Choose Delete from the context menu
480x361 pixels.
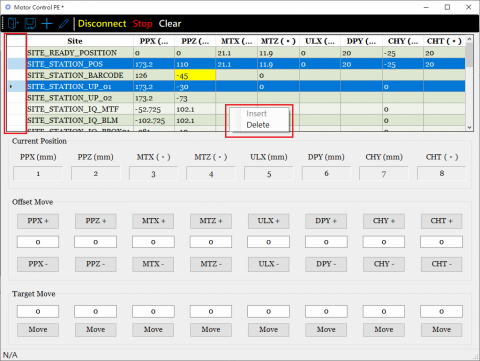pos(258,125)
